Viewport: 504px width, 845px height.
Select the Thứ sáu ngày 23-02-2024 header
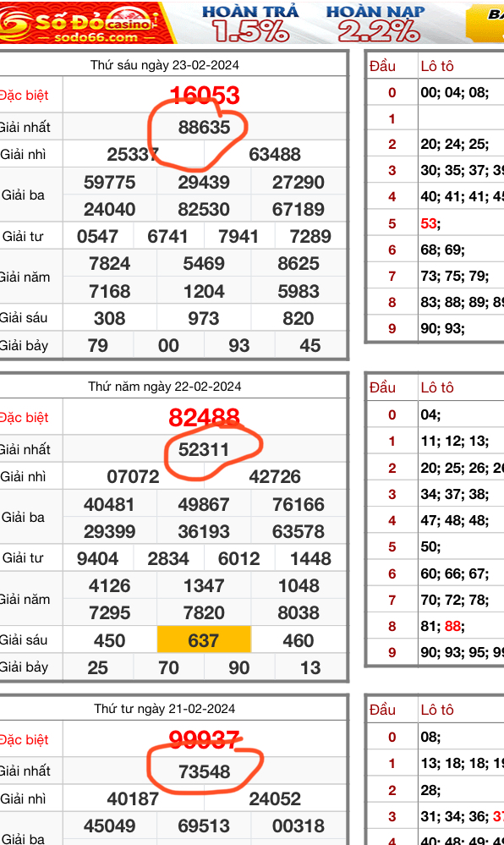164,65
